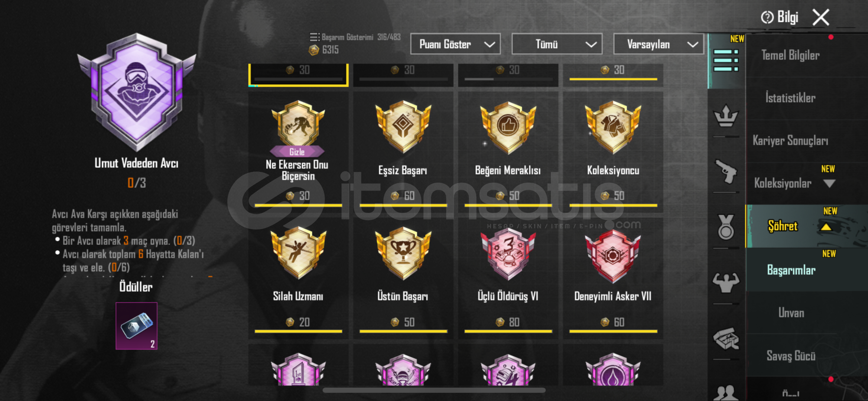This screenshot has width=868, height=401.
Task: Select the Başarımlar menu item
Action: 791,270
